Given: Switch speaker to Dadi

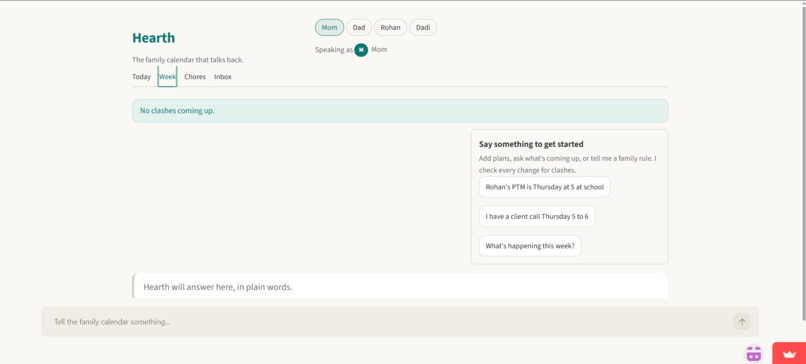Looking at the screenshot, I should tap(423, 28).
